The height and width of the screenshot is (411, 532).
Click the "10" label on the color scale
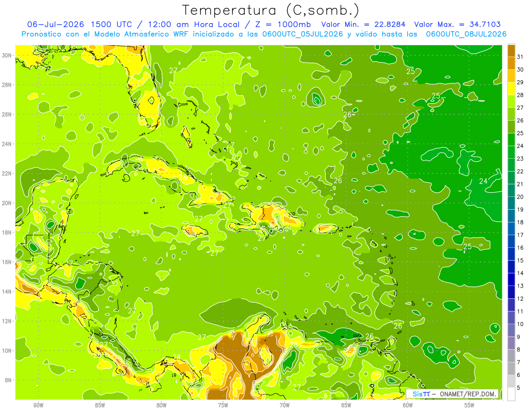520,324
